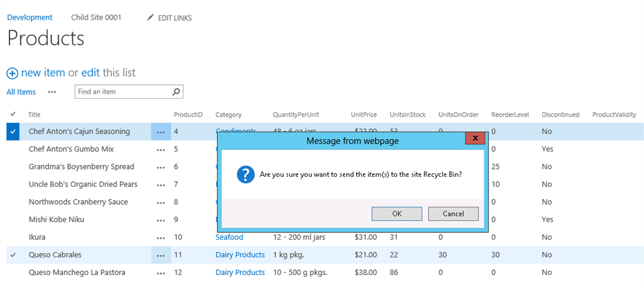Close the Message from webpage dialog

(x=475, y=138)
